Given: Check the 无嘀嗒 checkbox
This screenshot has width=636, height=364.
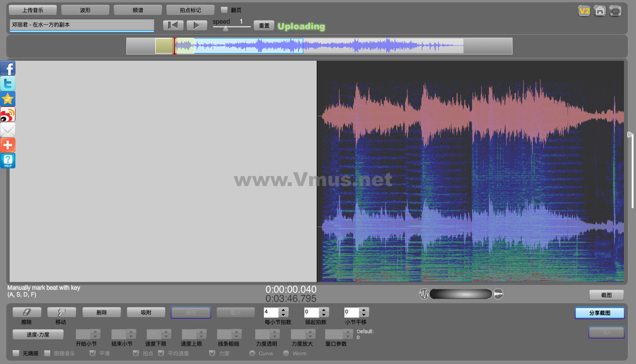Looking at the screenshot, I should pos(16,353).
